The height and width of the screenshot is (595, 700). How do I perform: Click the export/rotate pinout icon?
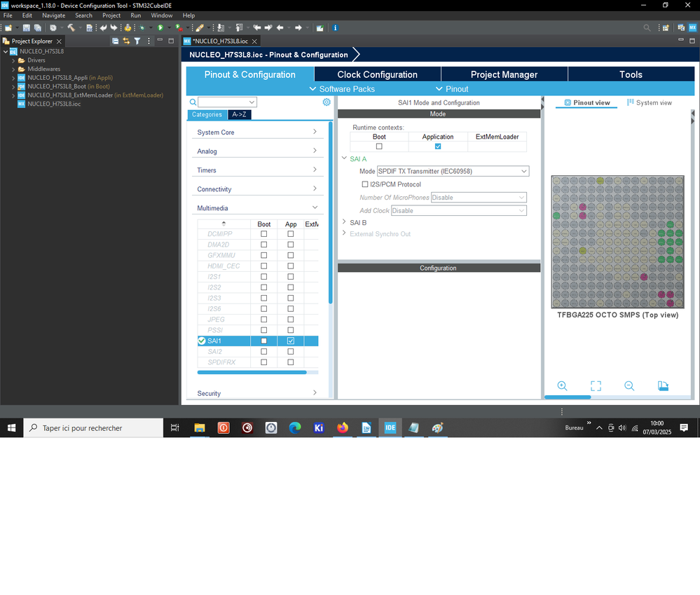pyautogui.click(x=664, y=386)
